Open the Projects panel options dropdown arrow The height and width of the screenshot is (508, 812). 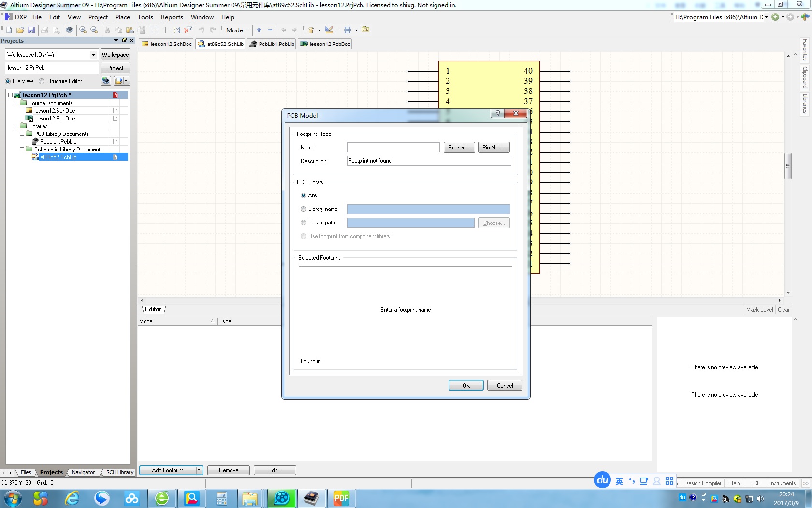click(116, 41)
